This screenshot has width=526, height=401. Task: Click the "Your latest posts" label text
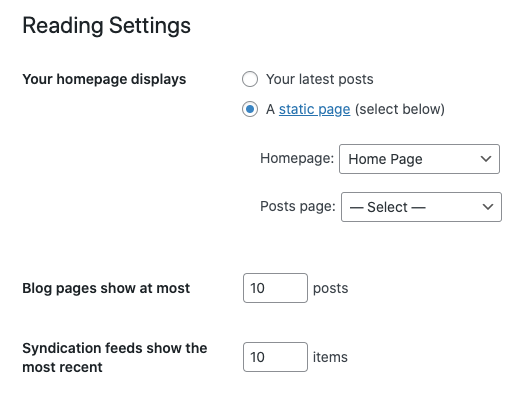tap(320, 80)
